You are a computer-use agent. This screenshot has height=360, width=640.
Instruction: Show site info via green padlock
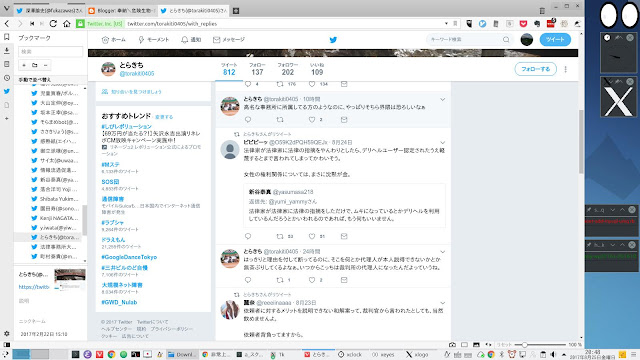click(80, 24)
